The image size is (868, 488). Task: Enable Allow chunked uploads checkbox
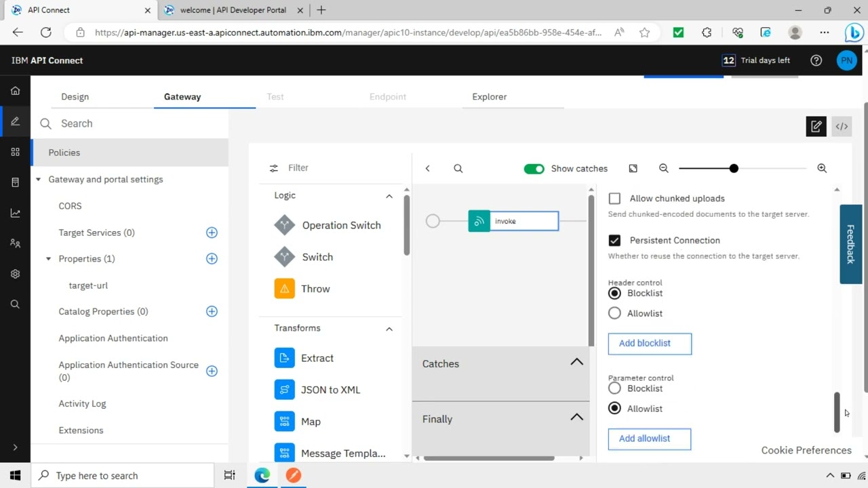[614, 199]
